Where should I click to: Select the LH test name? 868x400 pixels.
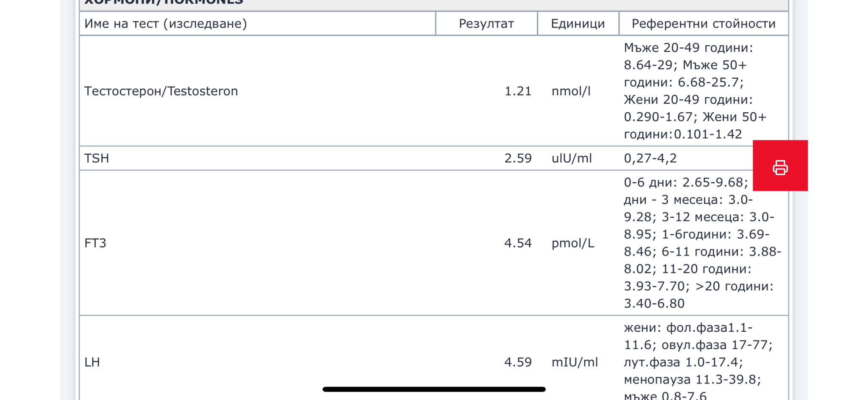[x=92, y=362]
